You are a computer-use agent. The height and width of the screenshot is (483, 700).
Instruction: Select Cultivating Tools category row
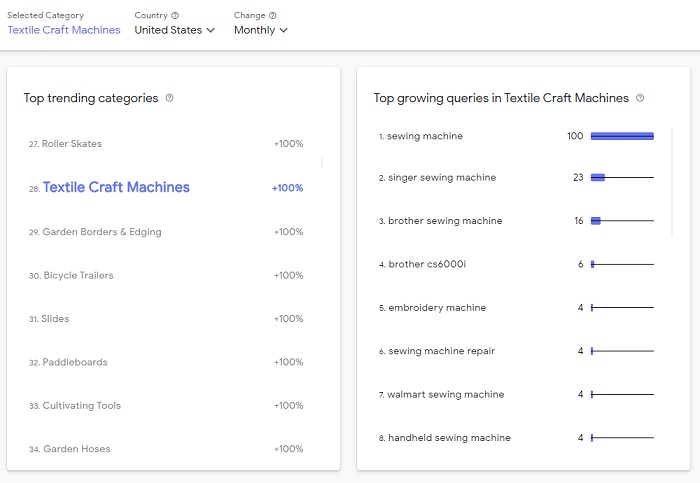click(166, 405)
